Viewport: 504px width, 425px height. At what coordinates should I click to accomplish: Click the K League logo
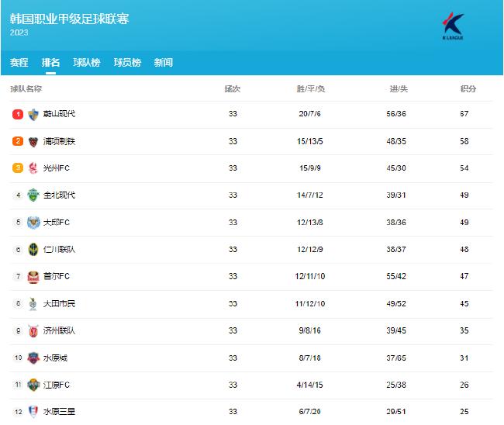453,26
